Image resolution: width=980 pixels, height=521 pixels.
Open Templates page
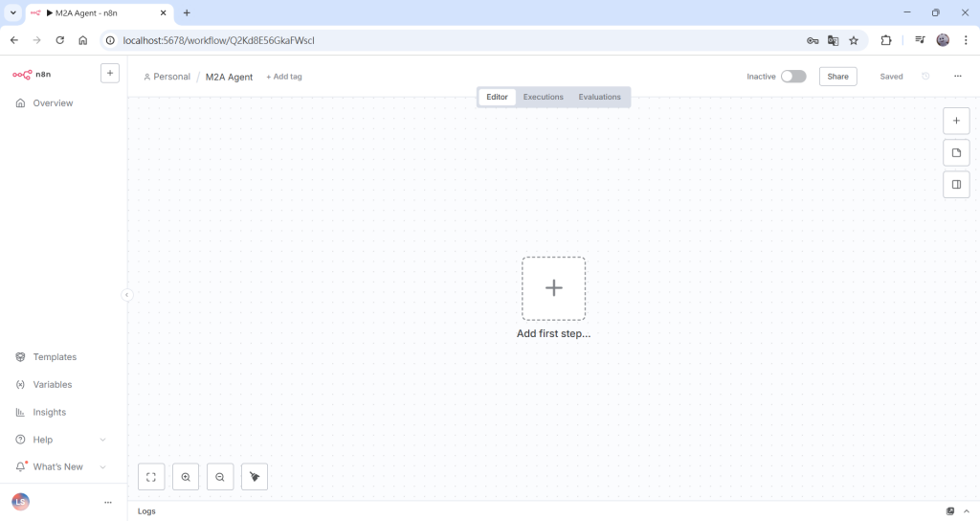(55, 356)
